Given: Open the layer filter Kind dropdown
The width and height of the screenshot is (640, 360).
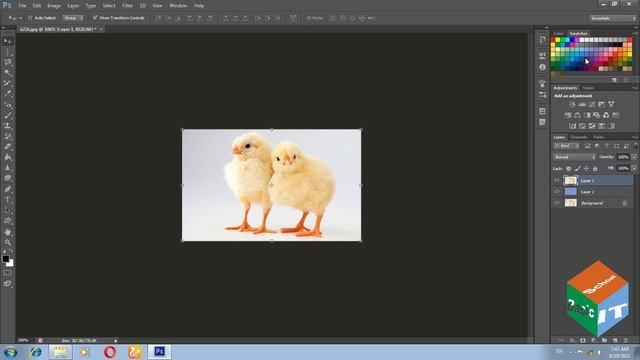Looking at the screenshot, I should pyautogui.click(x=566, y=146).
